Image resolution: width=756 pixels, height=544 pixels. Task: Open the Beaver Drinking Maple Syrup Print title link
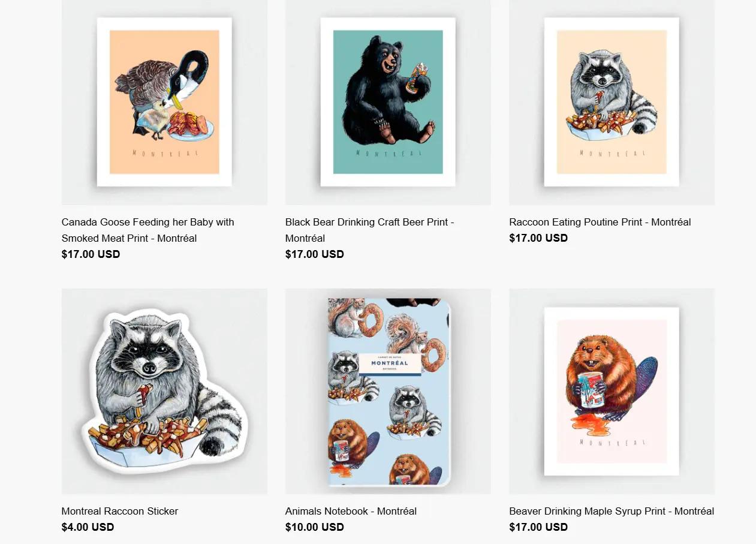click(612, 511)
